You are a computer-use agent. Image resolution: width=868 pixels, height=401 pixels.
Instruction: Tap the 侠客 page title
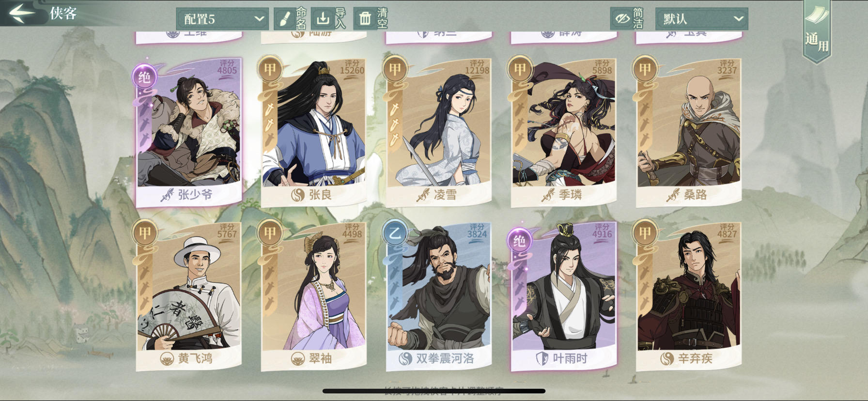63,13
